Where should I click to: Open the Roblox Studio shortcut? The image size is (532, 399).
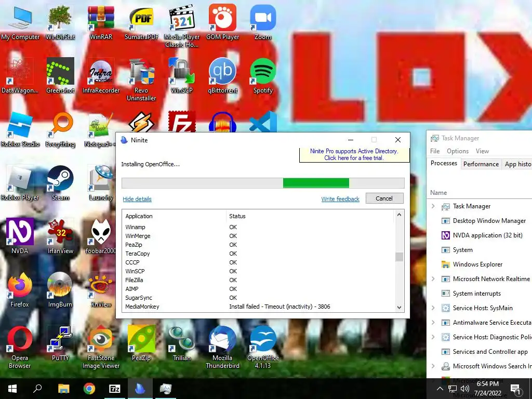[x=20, y=129]
